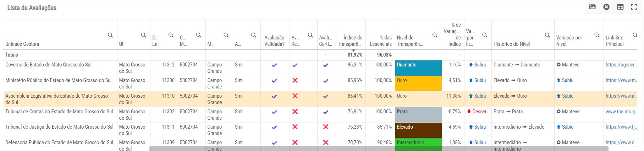
Task: Click search icon in Variação por Nível column
Action: (597, 35)
